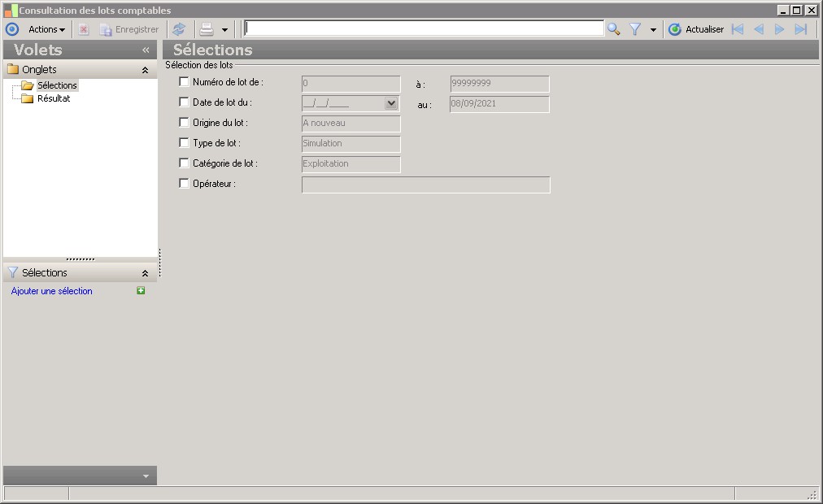The height and width of the screenshot is (504, 823).
Task: Minimize the Consultation des lots comptables window
Action: [783, 10]
